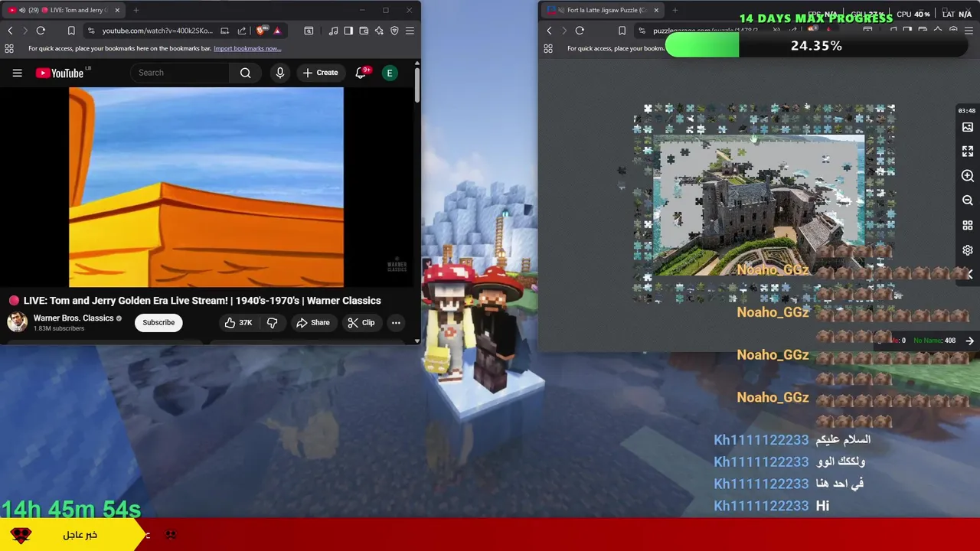Mute the tab via speaker icon on YouTube tab

(x=21, y=10)
